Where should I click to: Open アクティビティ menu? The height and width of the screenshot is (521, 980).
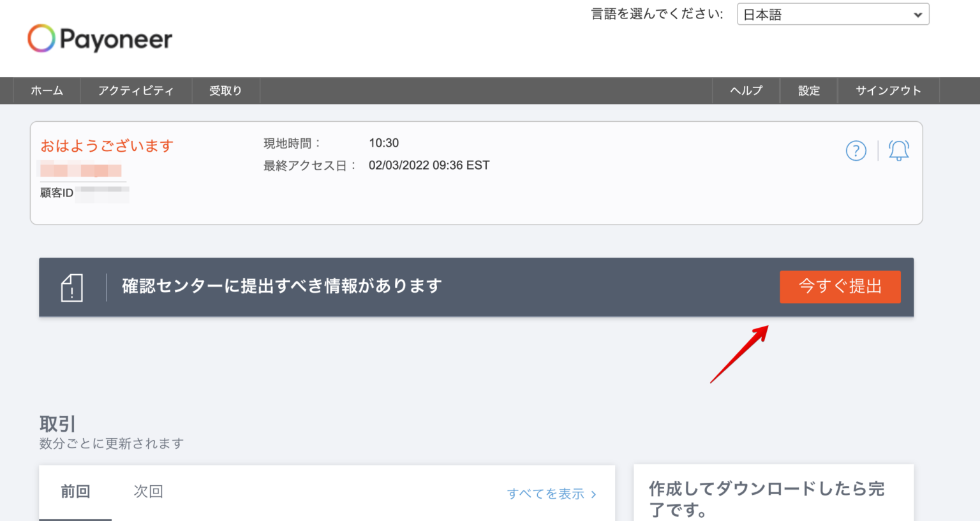(x=136, y=91)
